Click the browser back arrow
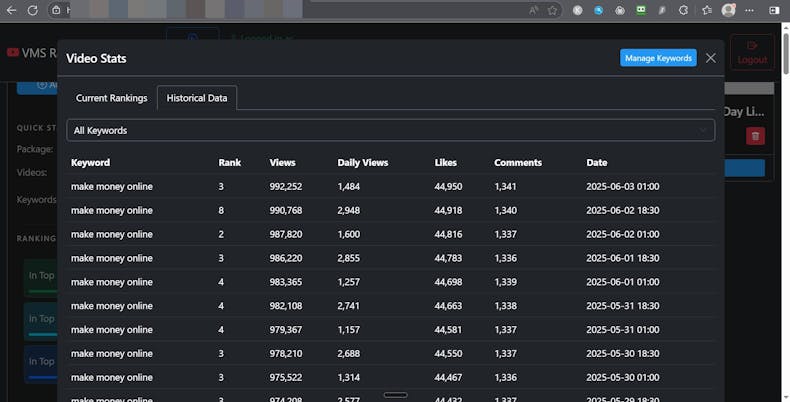Viewport: 790px width, 402px height. [10, 10]
